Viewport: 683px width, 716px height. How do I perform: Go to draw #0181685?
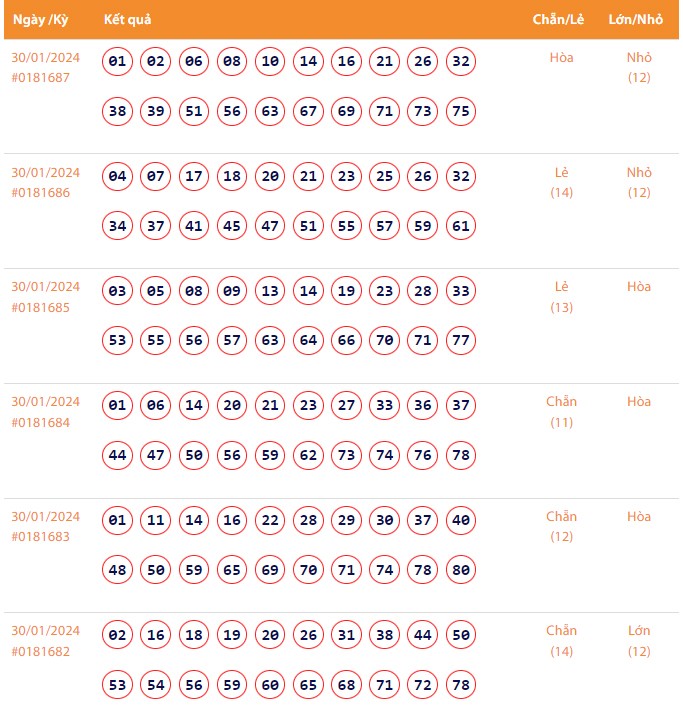pyautogui.click(x=41, y=307)
